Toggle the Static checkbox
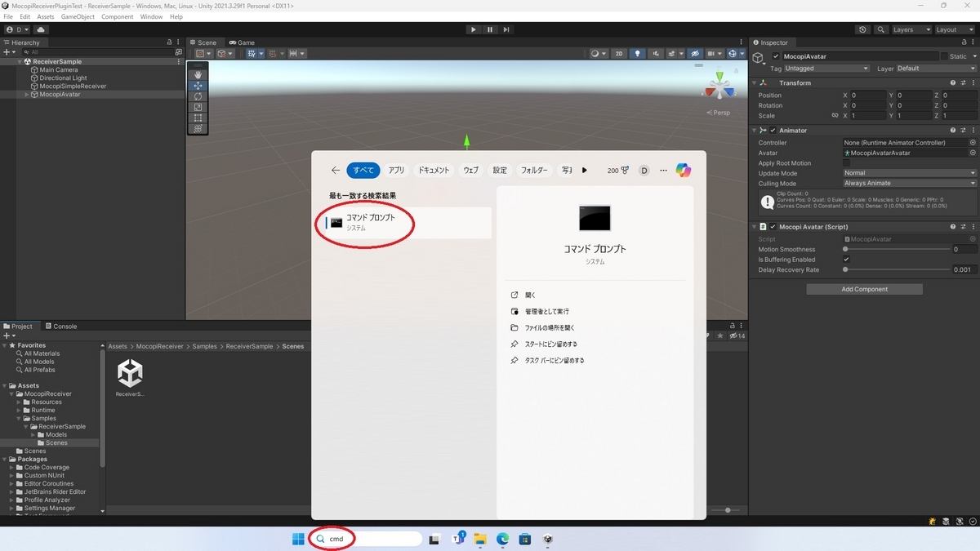The image size is (980, 551). click(944, 56)
